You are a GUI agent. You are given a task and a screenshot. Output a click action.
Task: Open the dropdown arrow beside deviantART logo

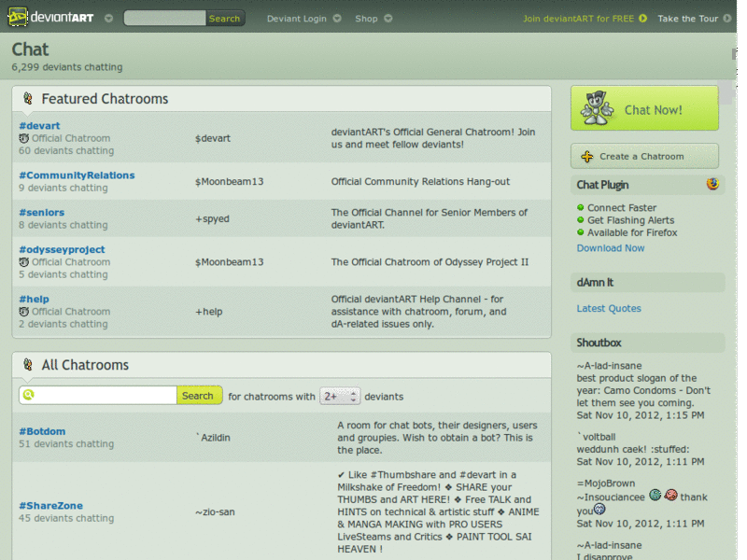108,19
